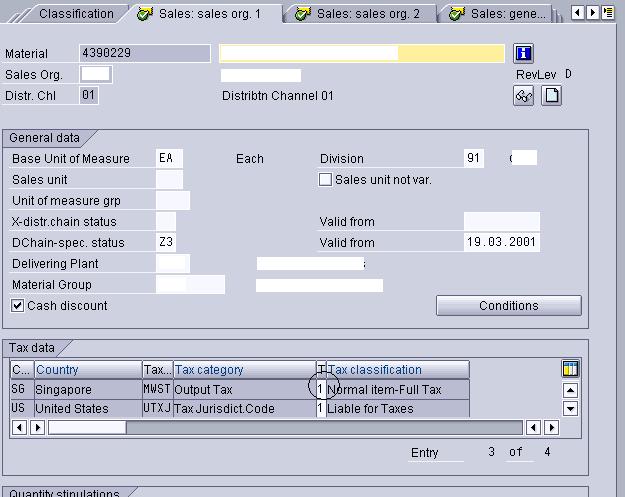Click the DChain-spec. status field
625x497 pixels.
[x=167, y=243]
